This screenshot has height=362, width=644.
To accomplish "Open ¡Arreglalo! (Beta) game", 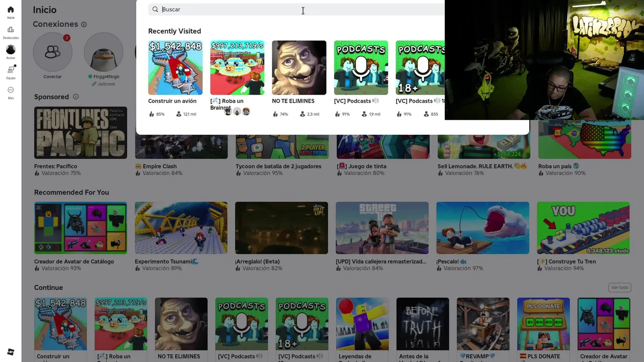I will click(x=281, y=228).
